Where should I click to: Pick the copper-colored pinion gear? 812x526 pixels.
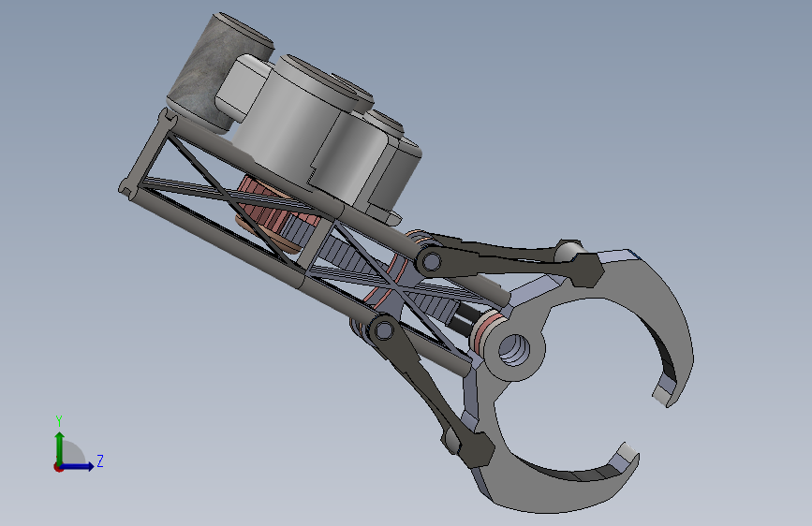(x=267, y=213)
